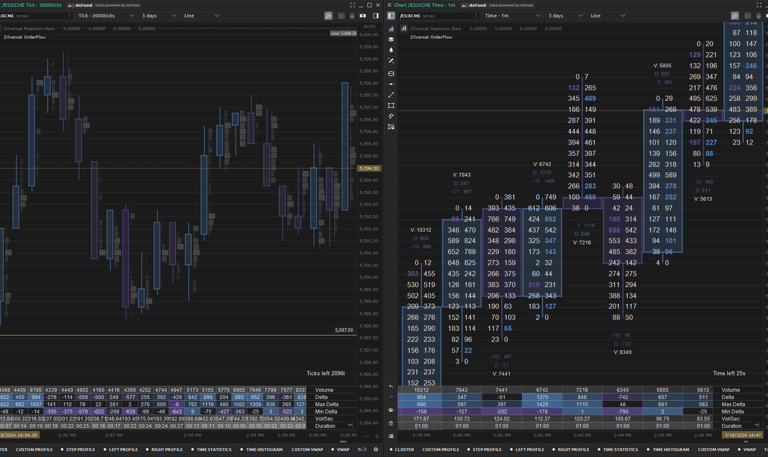Toggle left sidebar panel in right chart
Viewport: 768px width, 457px height.
pyautogui.click(x=391, y=16)
